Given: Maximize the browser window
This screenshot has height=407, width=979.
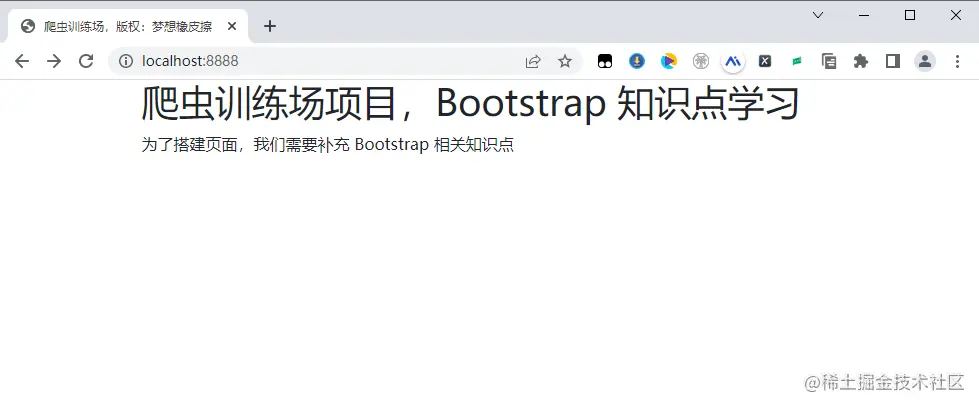Looking at the screenshot, I should tap(910, 16).
